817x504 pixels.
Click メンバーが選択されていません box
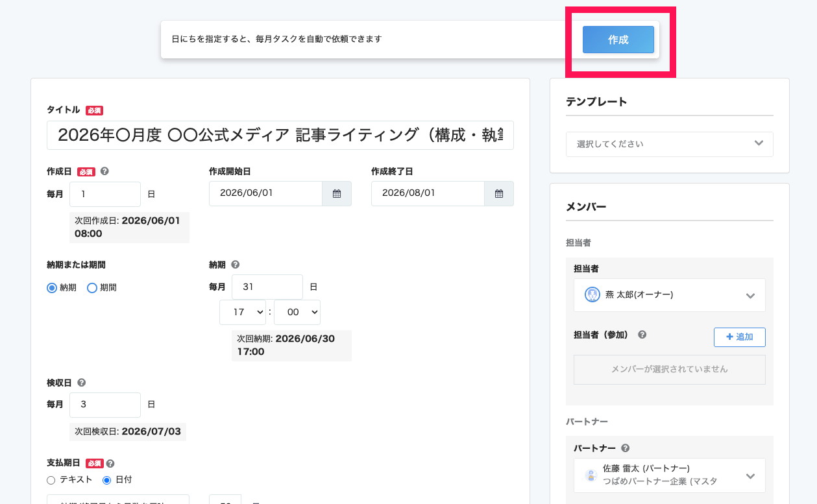[670, 370]
